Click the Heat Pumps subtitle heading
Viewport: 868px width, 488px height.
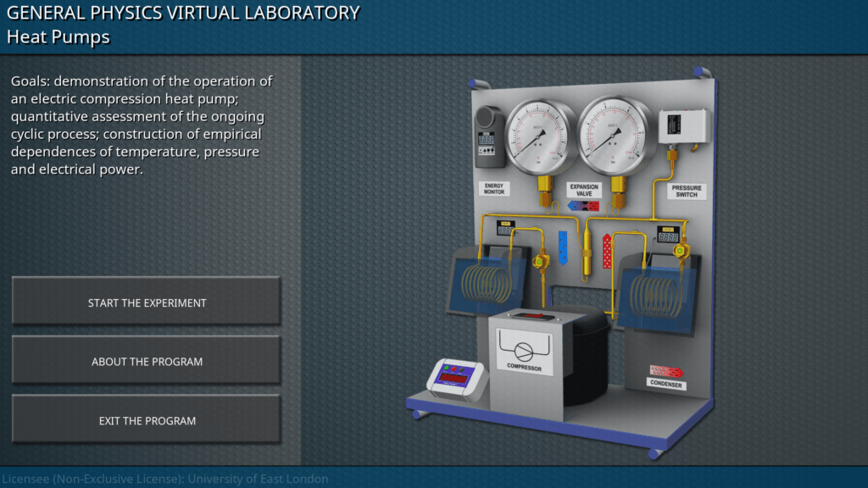[58, 37]
